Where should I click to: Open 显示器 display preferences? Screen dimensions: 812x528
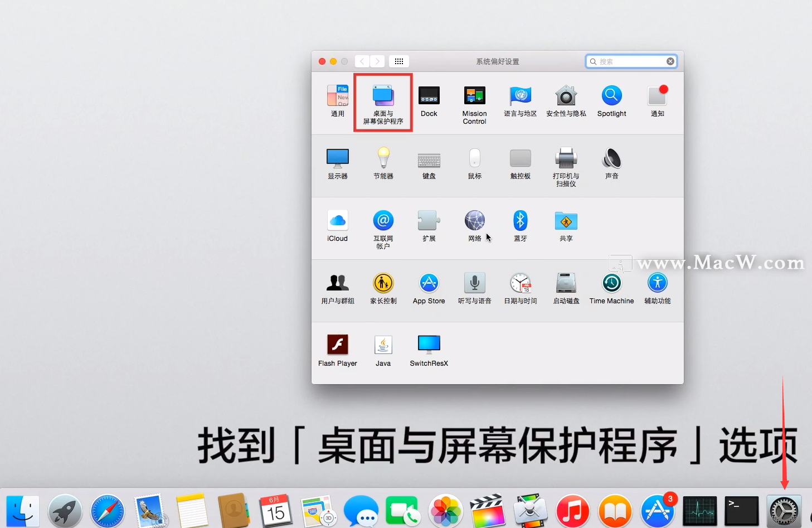click(338, 163)
